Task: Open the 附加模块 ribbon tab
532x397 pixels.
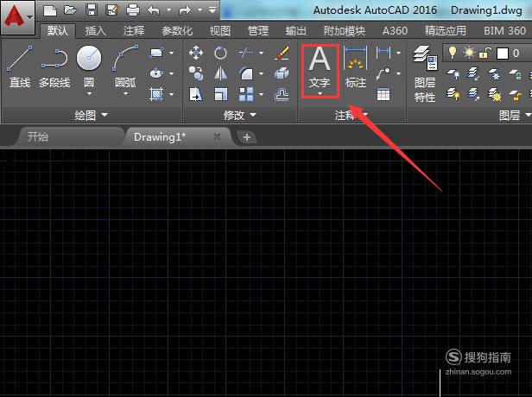Action: pyautogui.click(x=345, y=31)
